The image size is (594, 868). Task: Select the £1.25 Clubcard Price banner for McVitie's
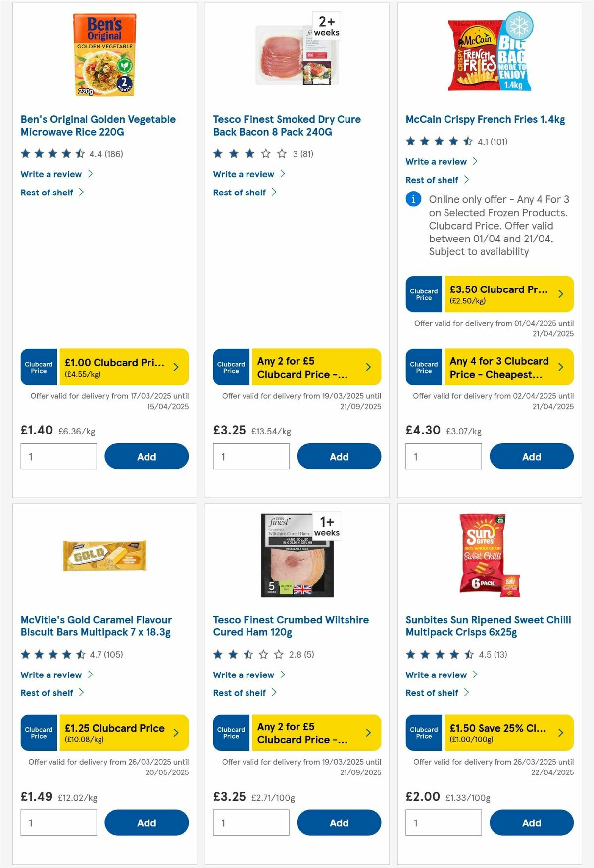click(124, 733)
